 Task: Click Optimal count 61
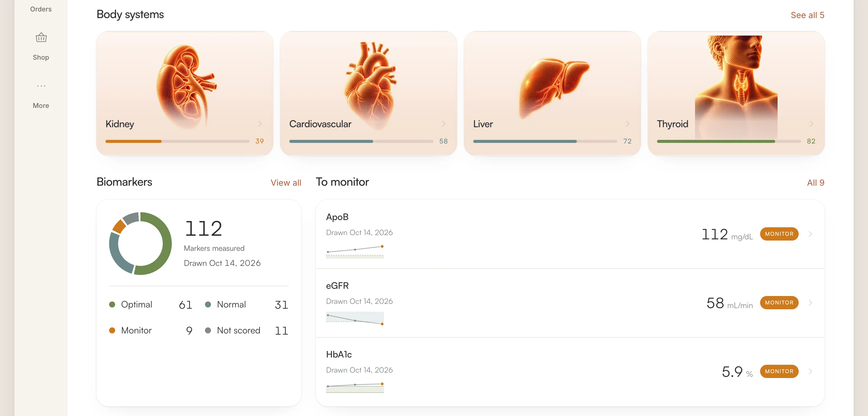[185, 305]
